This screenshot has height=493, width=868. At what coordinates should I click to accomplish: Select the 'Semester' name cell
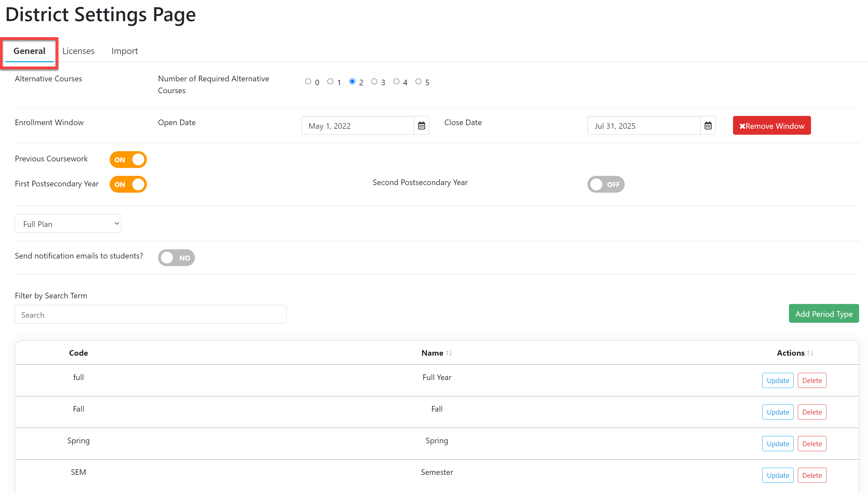437,472
